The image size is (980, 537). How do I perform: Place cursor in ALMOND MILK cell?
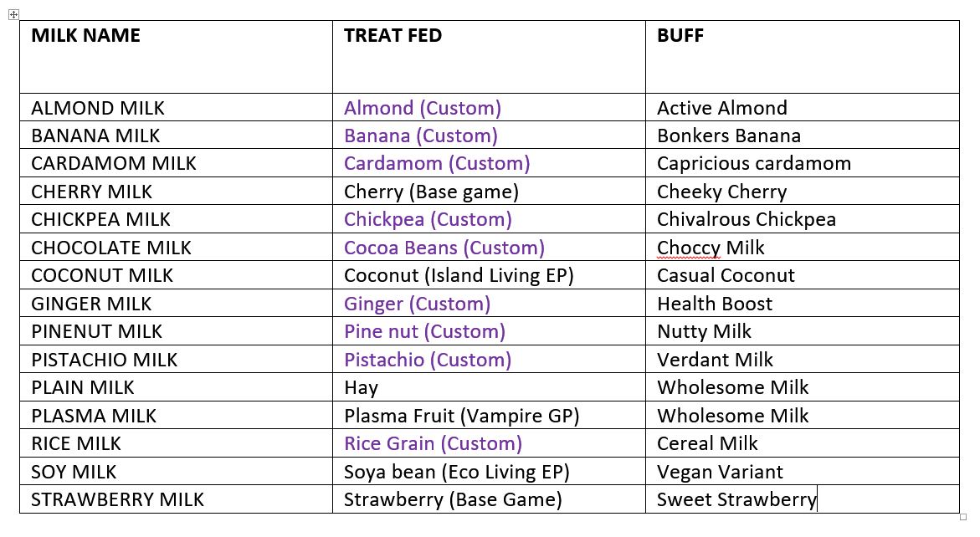pyautogui.click(x=98, y=108)
